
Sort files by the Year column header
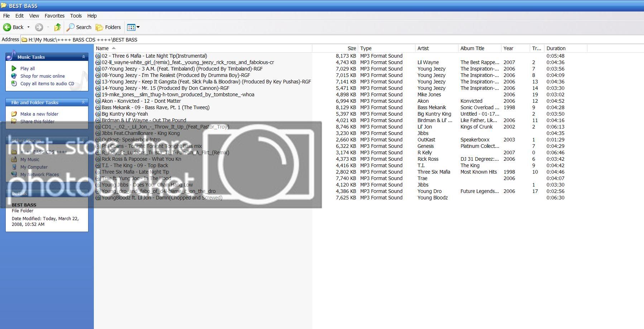[515, 48]
